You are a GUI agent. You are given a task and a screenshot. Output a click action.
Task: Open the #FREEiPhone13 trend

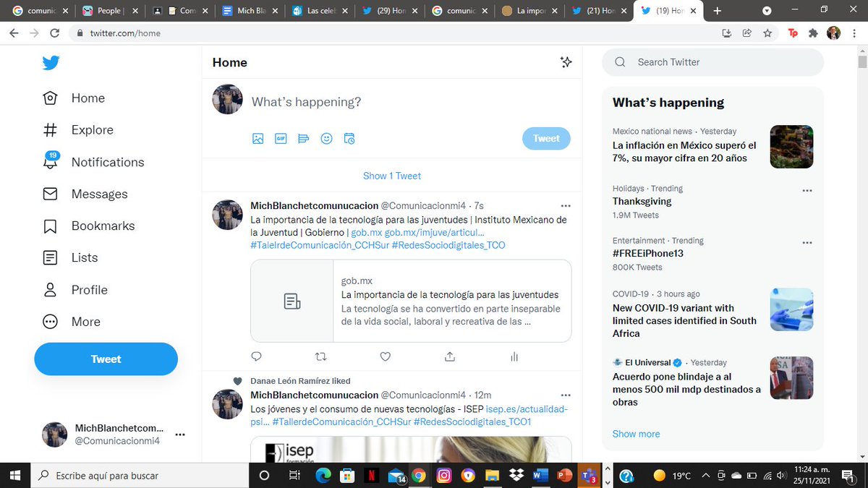tap(712, 254)
